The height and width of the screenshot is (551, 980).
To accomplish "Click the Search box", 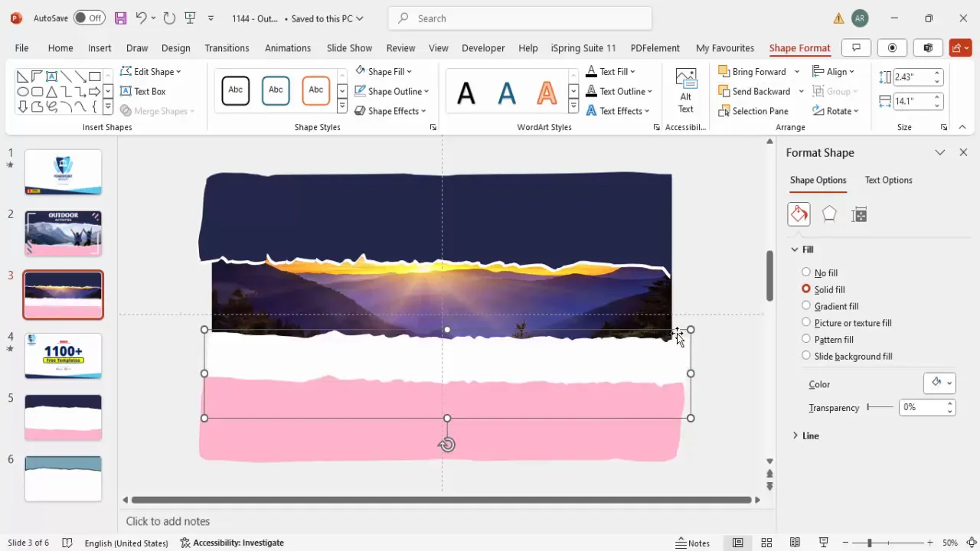I will point(520,18).
